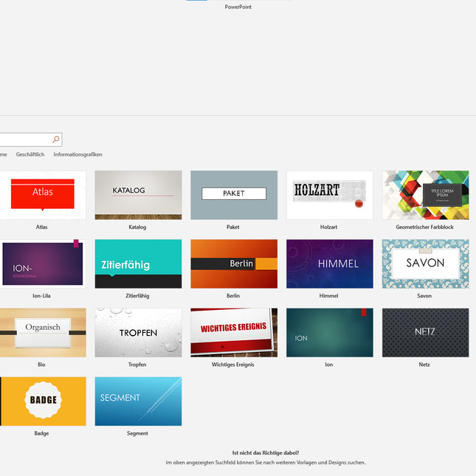Click the 'Ion' caption under teal template
Image resolution: width=476 pixels, height=476 pixels.
tap(328, 365)
